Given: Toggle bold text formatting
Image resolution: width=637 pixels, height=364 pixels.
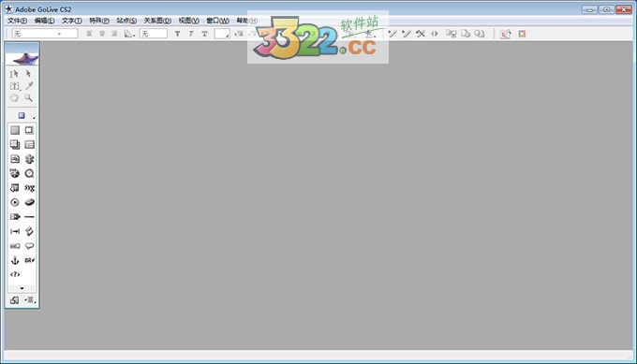Looking at the screenshot, I should [x=178, y=34].
